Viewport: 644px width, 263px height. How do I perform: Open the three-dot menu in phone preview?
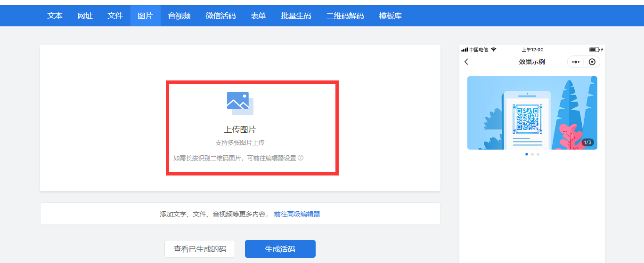coord(576,62)
